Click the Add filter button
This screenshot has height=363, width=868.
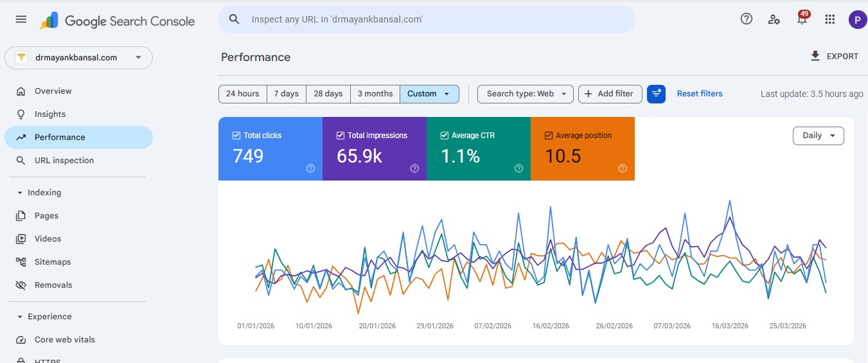pyautogui.click(x=609, y=94)
